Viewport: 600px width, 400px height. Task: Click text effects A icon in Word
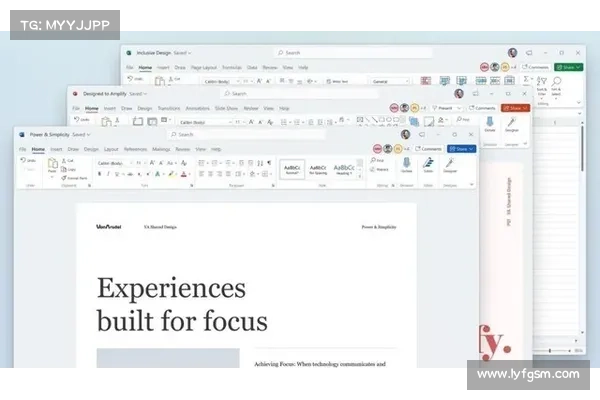[x=157, y=174]
